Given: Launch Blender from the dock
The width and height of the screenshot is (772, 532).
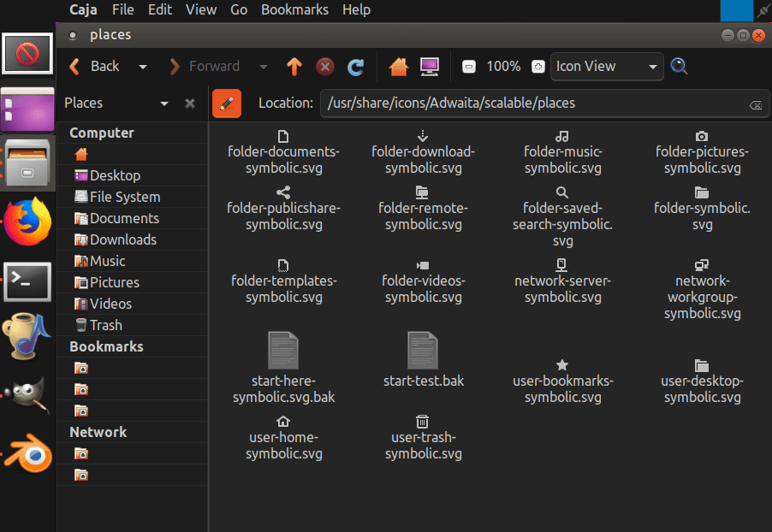Looking at the screenshot, I should [28, 452].
